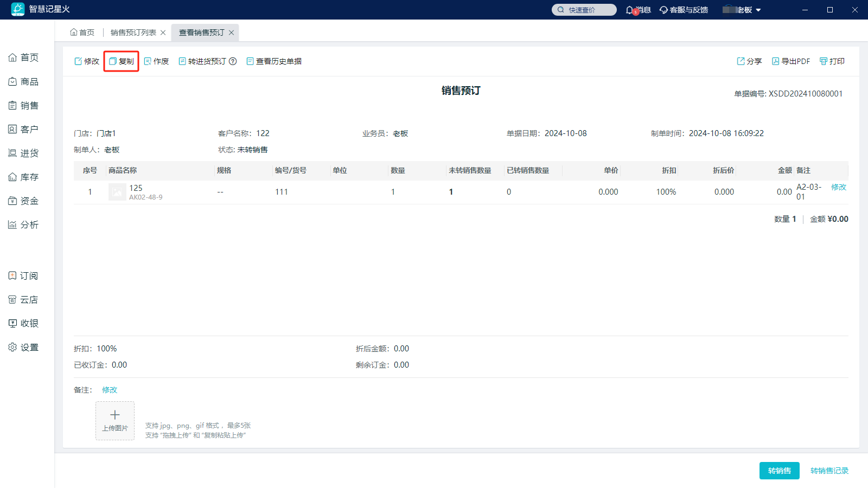
Task: Close the 销售预订列表 tab
Action: [163, 33]
